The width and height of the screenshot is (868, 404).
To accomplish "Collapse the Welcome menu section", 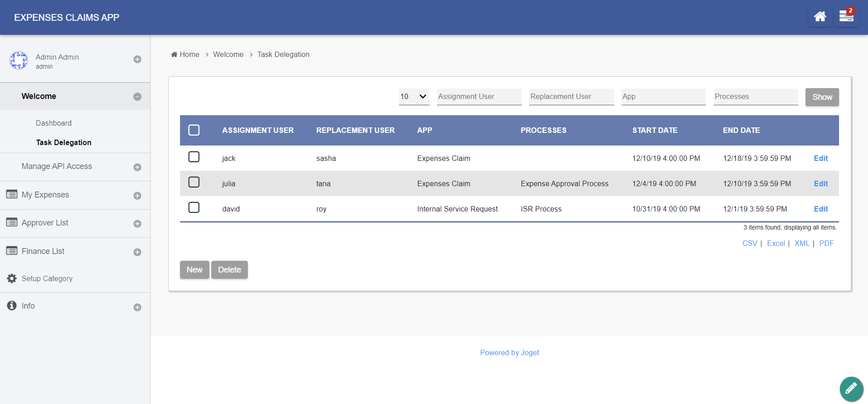I will point(138,97).
